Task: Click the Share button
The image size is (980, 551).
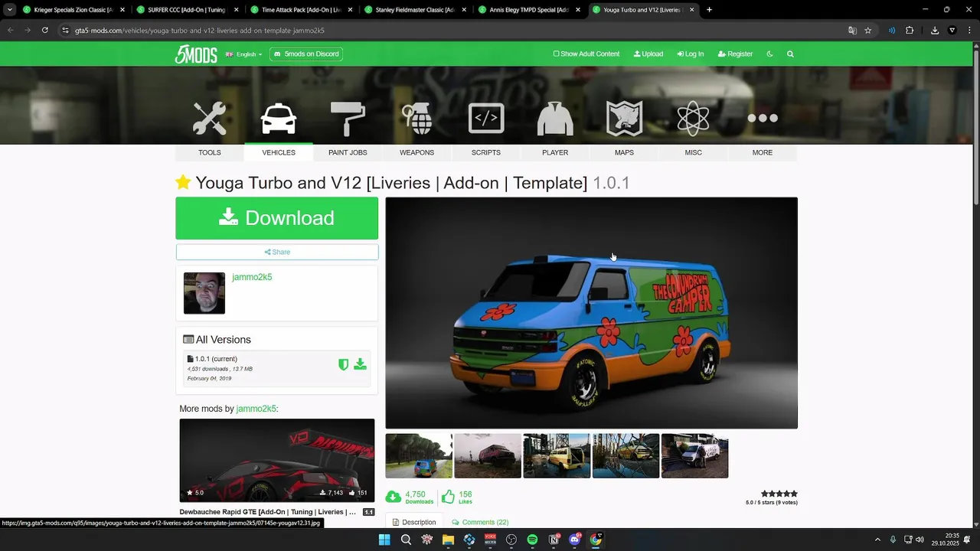Action: tap(277, 252)
